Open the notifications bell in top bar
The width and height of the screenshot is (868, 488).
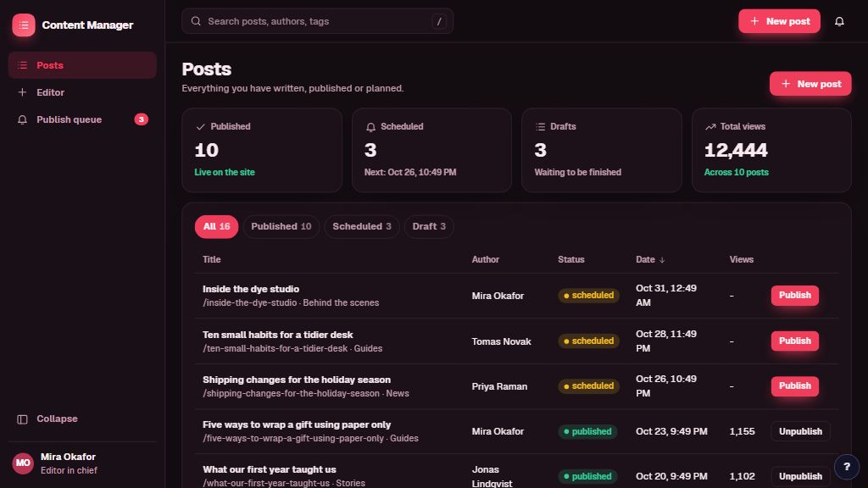(x=839, y=21)
